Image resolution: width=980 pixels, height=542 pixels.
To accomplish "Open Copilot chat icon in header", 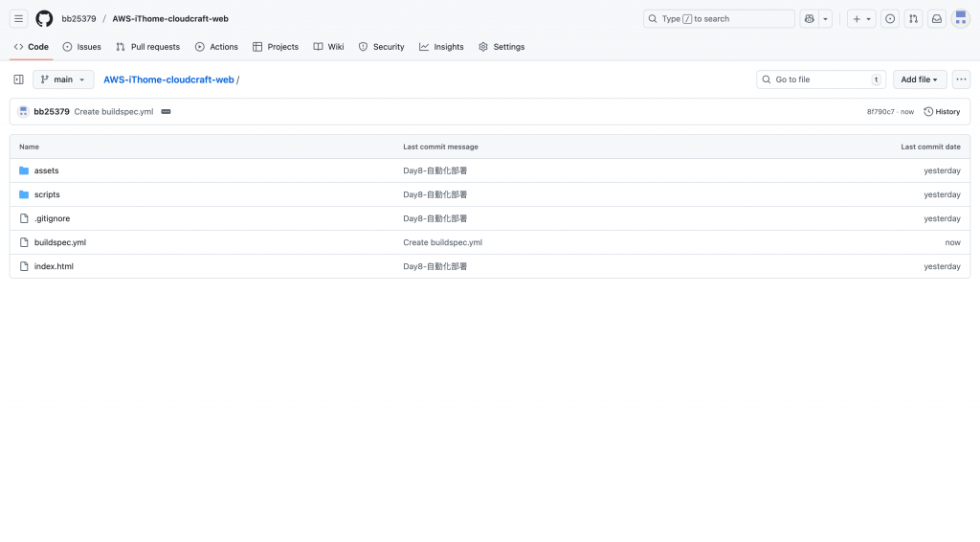I will [810, 19].
